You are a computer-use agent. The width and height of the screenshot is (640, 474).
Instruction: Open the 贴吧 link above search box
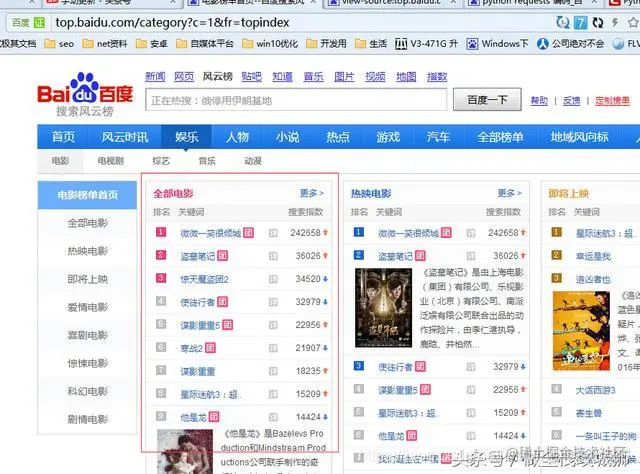pos(251,77)
